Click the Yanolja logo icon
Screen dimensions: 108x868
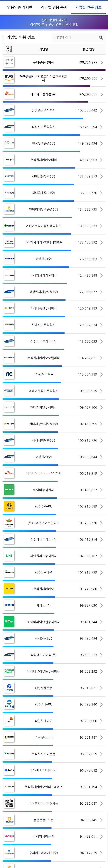coord(9,836)
